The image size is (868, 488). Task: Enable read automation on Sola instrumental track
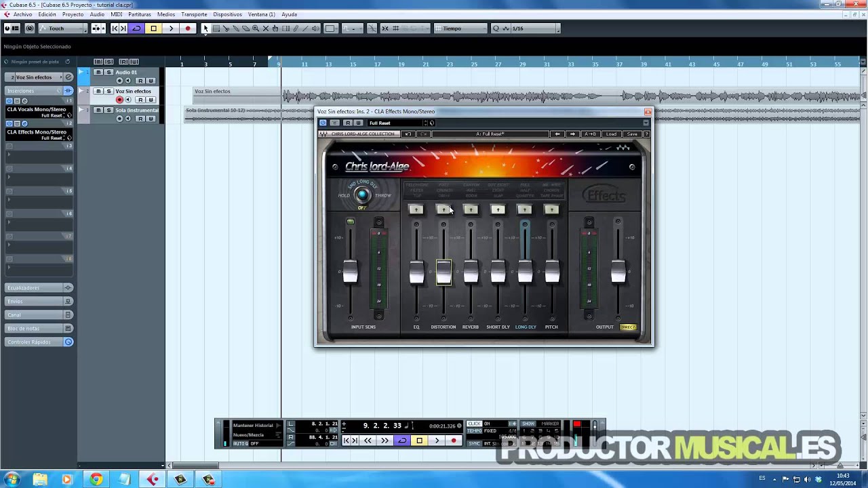pos(140,119)
